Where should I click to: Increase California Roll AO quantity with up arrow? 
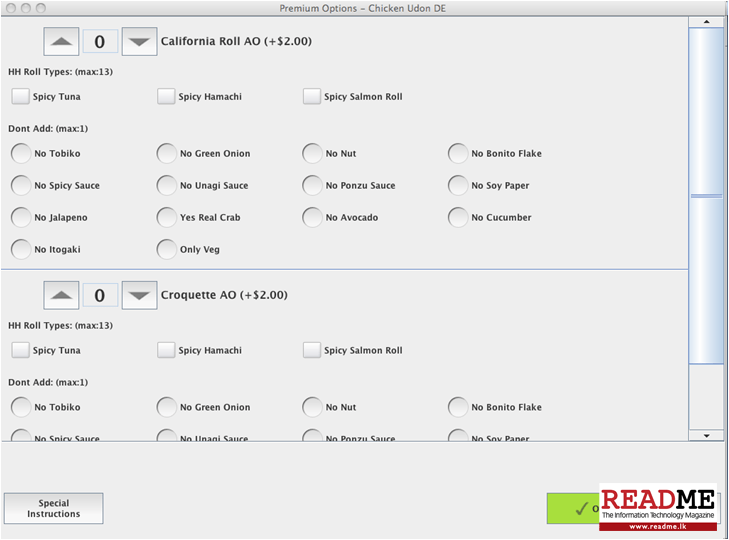[x=62, y=42]
